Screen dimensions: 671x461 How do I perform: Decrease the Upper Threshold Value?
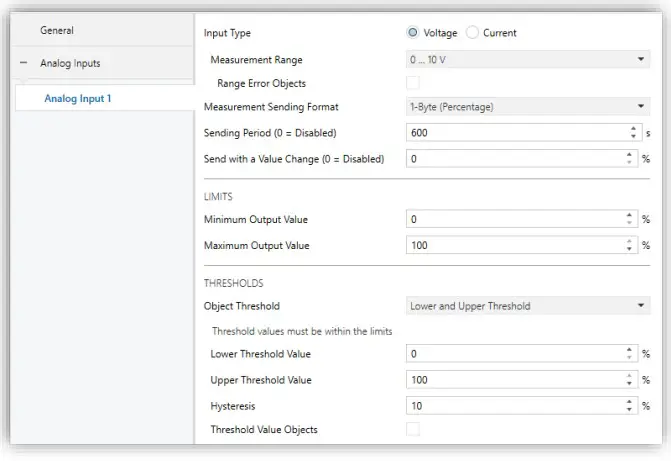coord(629,384)
